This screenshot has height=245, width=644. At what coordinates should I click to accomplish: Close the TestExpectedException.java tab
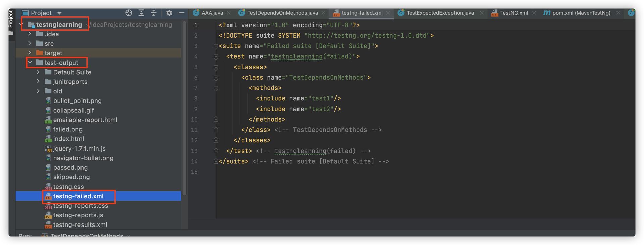pos(482,13)
